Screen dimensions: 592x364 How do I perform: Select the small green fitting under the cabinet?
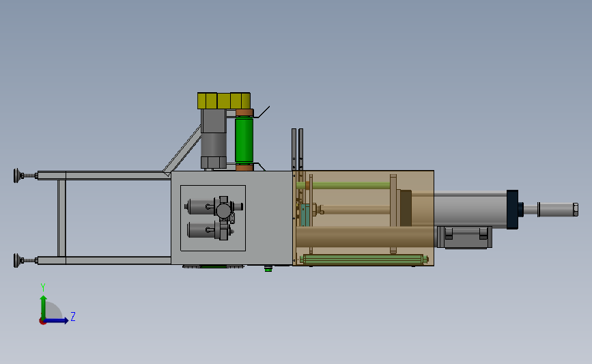pos(268,269)
